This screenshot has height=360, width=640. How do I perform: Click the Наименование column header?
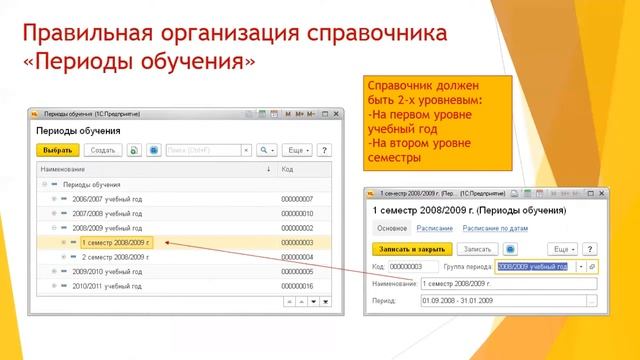[157, 169]
